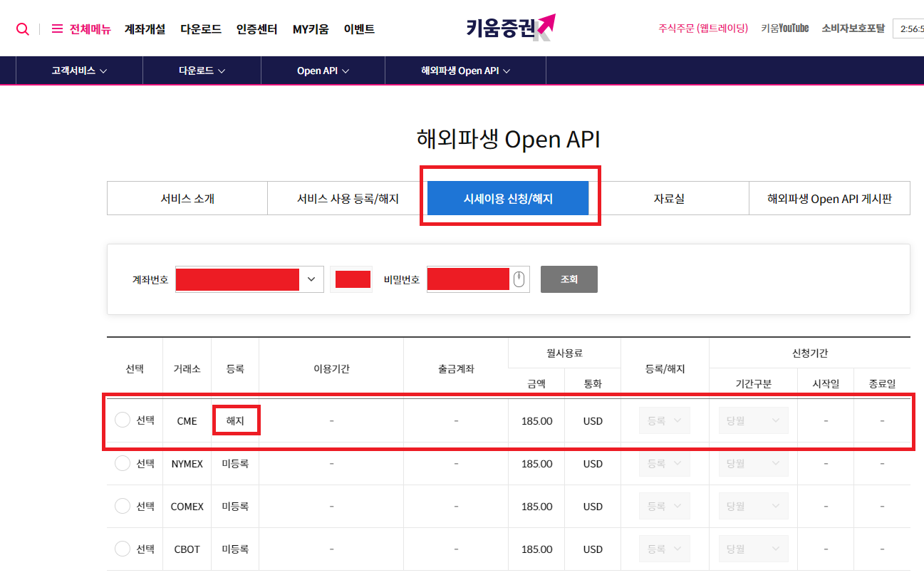Expand the Open API navigation dropdown
924x585 pixels.
coord(323,71)
